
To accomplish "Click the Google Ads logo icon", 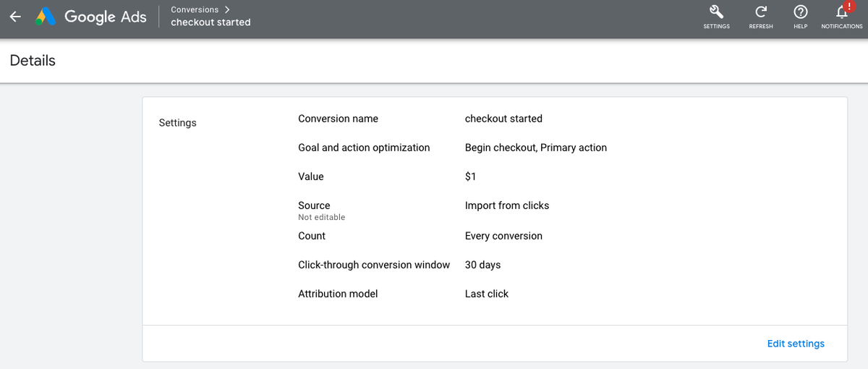I will tap(46, 17).
